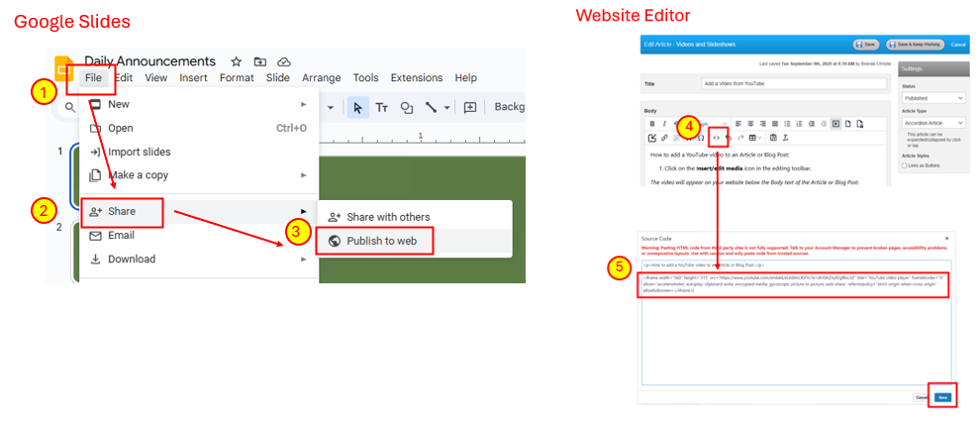Click Save in Source Code dialog

point(942,397)
